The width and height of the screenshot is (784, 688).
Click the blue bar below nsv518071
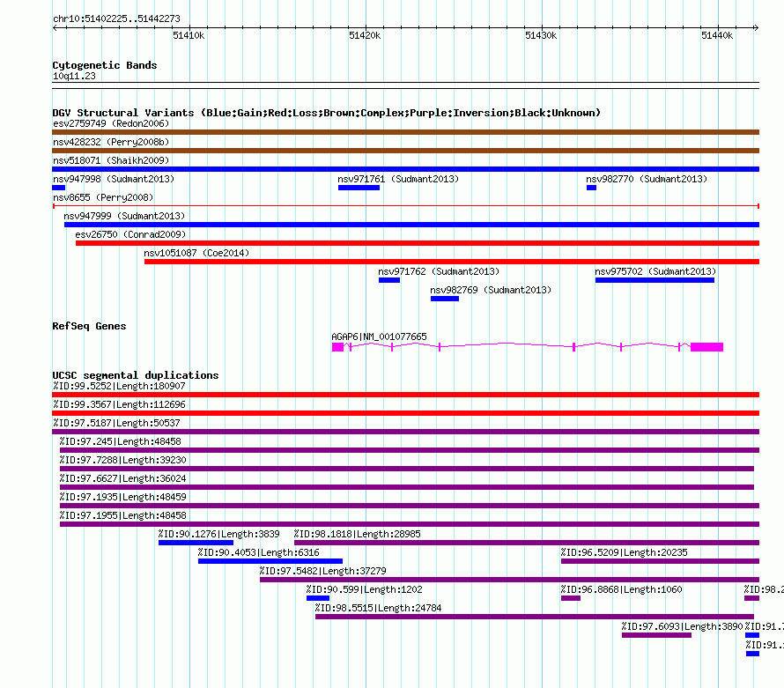[405, 169]
